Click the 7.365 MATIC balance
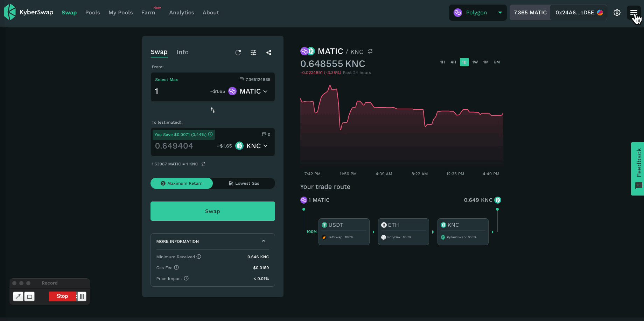644x321 pixels. (530, 13)
